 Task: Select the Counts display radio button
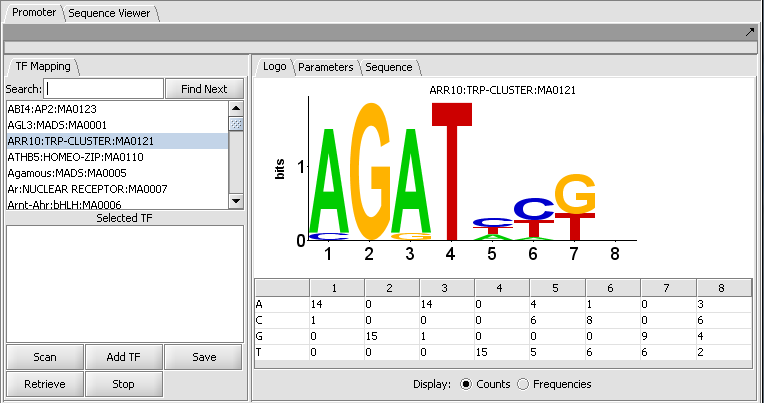[465, 384]
